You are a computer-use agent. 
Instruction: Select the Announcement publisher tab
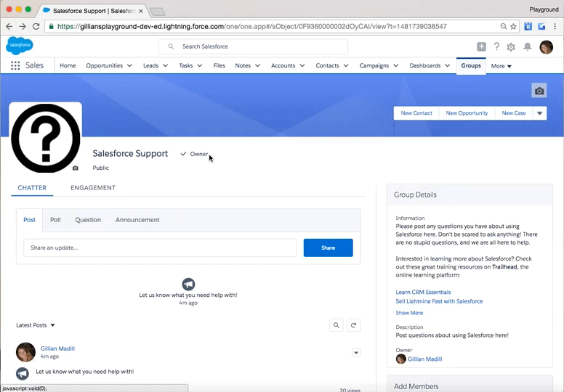pyautogui.click(x=137, y=220)
